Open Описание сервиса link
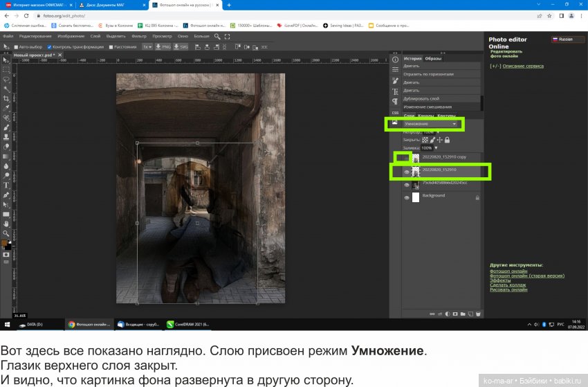 (x=523, y=66)
